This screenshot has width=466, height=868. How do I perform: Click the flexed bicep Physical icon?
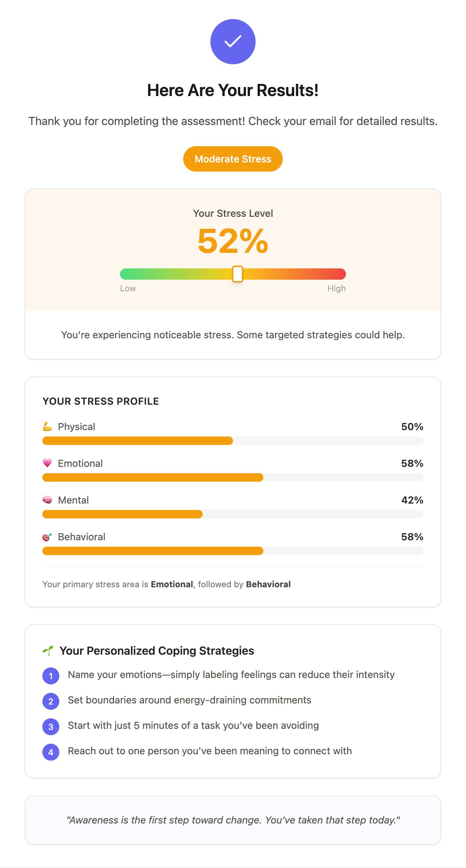click(x=47, y=427)
